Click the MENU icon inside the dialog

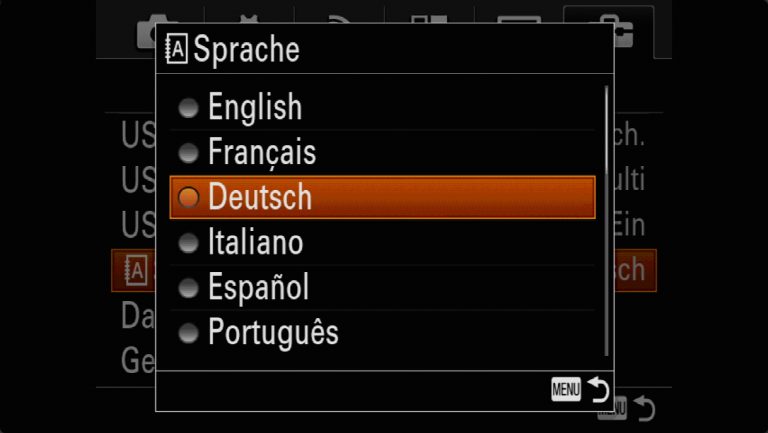(566, 389)
